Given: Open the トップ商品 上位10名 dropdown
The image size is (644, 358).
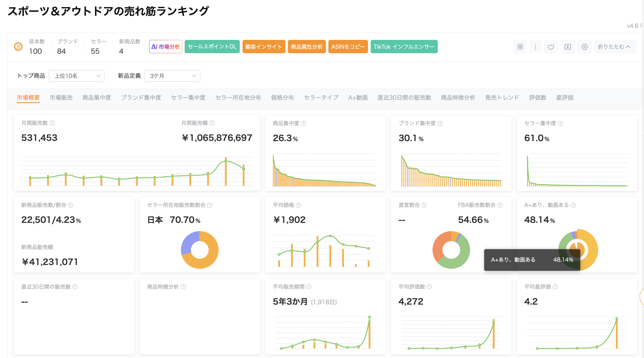Looking at the screenshot, I should 77,76.
